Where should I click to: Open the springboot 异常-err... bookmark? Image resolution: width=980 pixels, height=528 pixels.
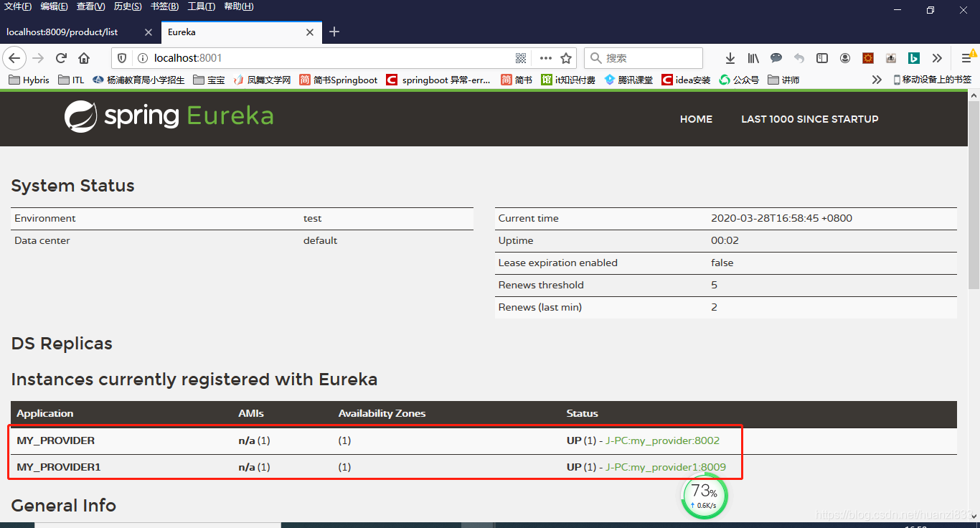click(x=438, y=80)
